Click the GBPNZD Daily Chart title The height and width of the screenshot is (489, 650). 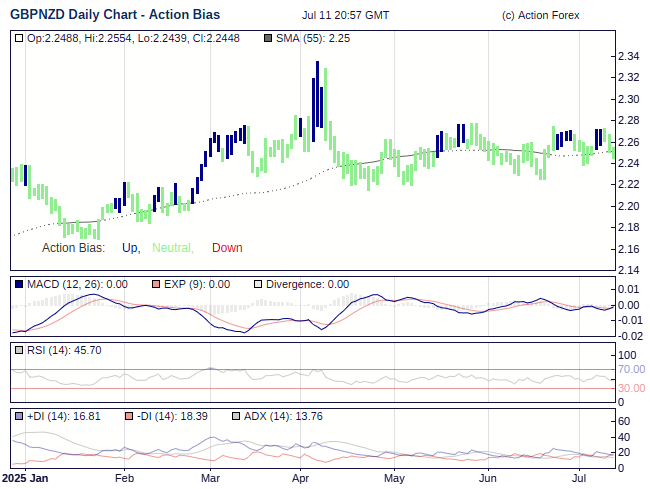pos(115,15)
